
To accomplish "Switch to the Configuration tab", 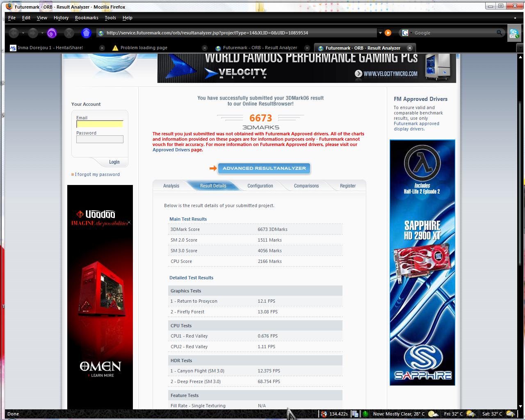I will tap(260, 186).
